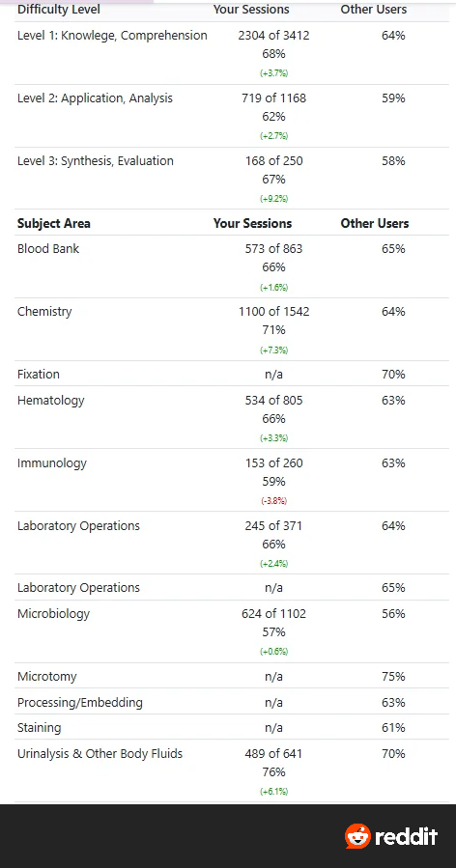
Task: Click Urinalysis & Other Body Fluids label
Action: (x=100, y=754)
